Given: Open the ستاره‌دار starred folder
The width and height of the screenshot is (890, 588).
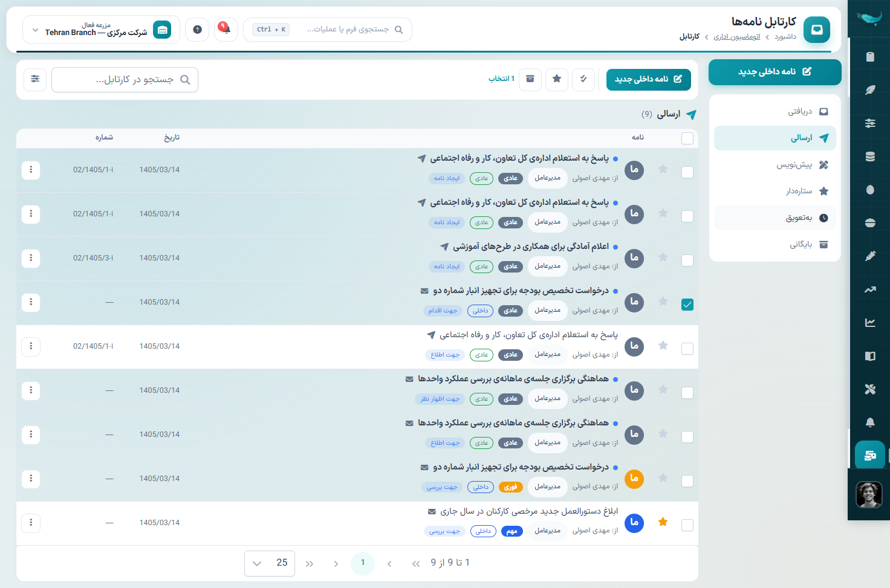Looking at the screenshot, I should click(775, 191).
